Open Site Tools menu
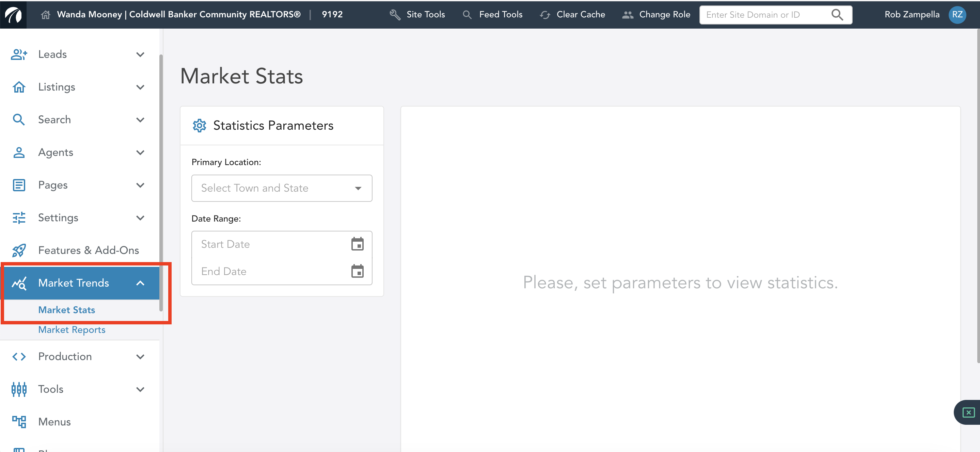The height and width of the screenshot is (452, 980). 417,14
